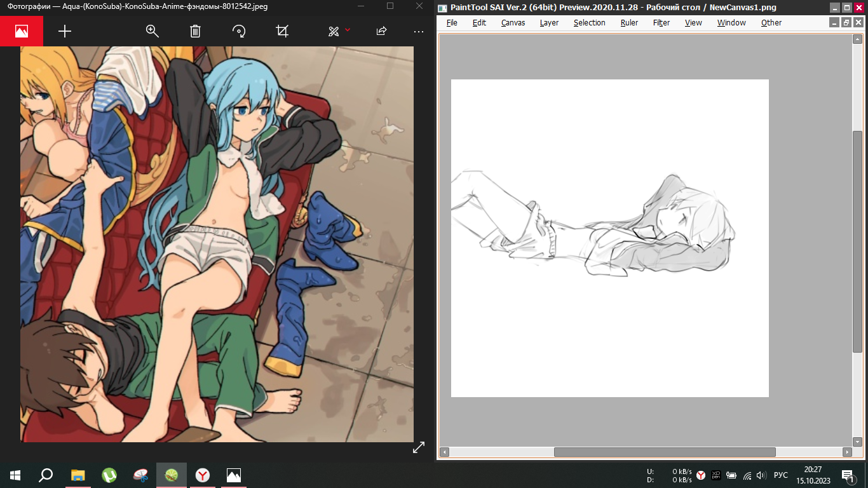This screenshot has width=868, height=488.
Task: Open Windows search from the taskbar
Action: click(x=46, y=475)
